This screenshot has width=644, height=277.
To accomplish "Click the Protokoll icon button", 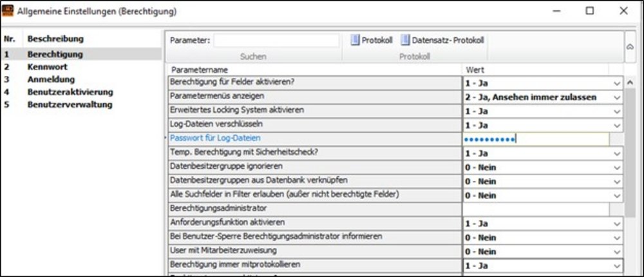I will pyautogui.click(x=372, y=40).
